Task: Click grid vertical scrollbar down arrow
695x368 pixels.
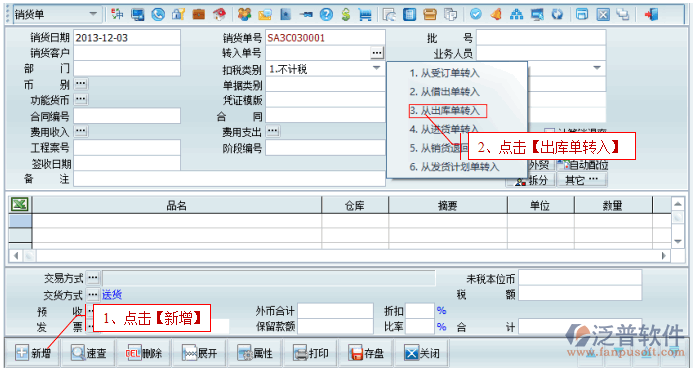Action: (678, 242)
